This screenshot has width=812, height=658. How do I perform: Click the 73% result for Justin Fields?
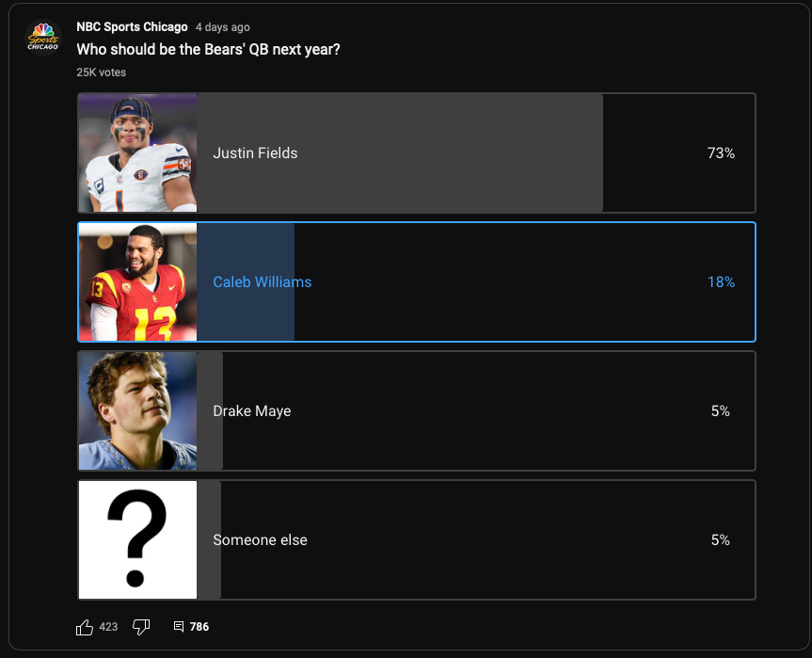pyautogui.click(x=721, y=152)
